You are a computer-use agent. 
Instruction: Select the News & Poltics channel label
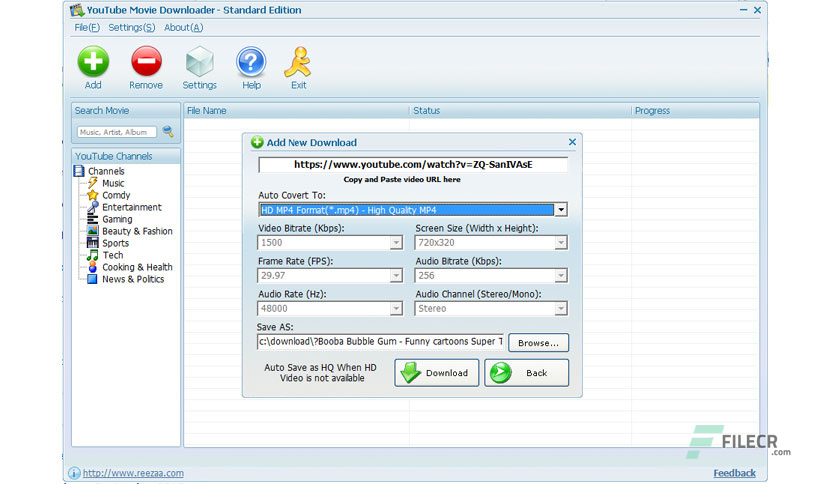click(x=133, y=279)
